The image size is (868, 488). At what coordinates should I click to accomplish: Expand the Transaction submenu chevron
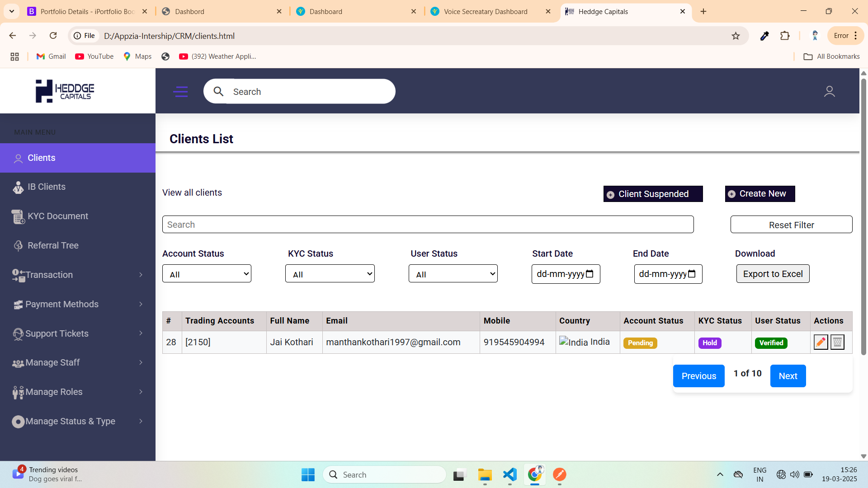tap(141, 275)
